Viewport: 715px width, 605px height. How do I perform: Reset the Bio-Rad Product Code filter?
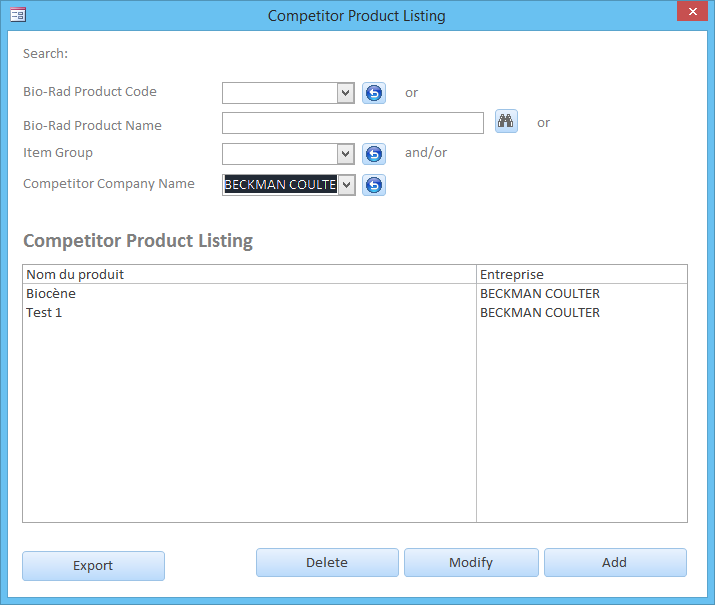point(374,93)
